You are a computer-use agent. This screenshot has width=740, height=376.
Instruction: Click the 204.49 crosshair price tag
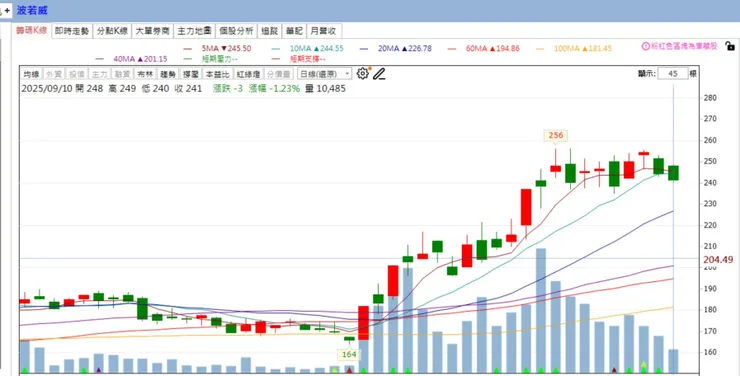[718, 260]
